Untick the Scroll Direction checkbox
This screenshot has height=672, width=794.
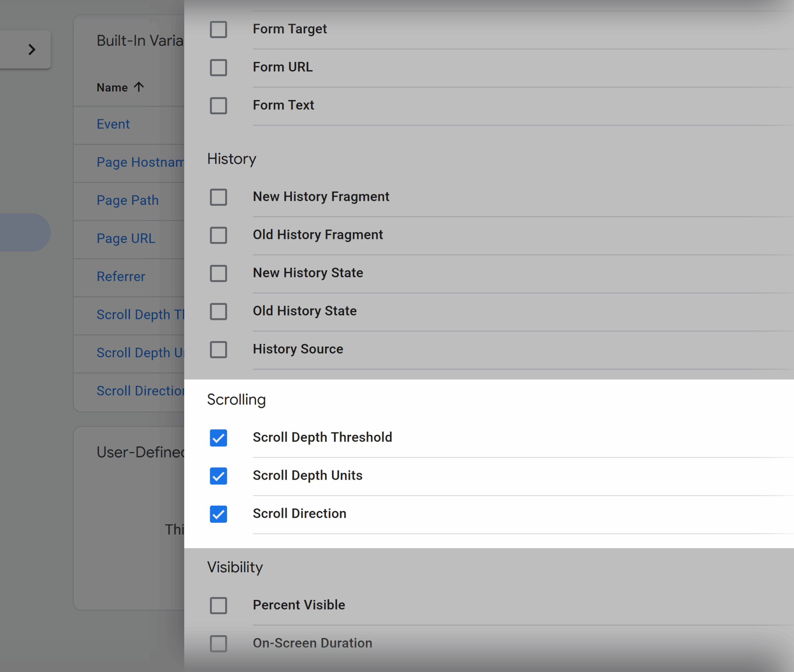218,514
